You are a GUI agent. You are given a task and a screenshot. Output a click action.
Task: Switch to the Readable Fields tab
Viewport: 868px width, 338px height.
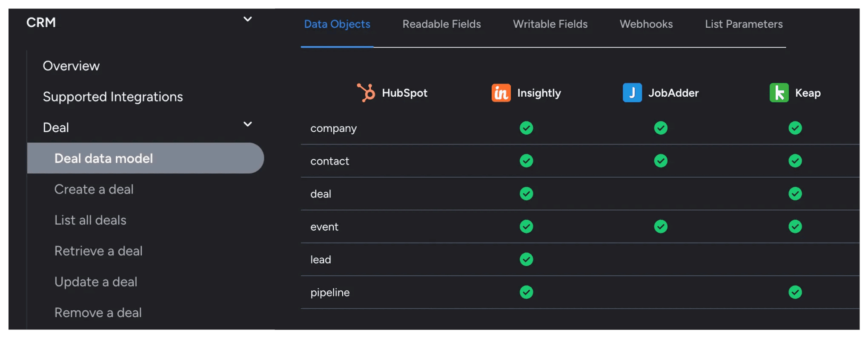coord(441,24)
